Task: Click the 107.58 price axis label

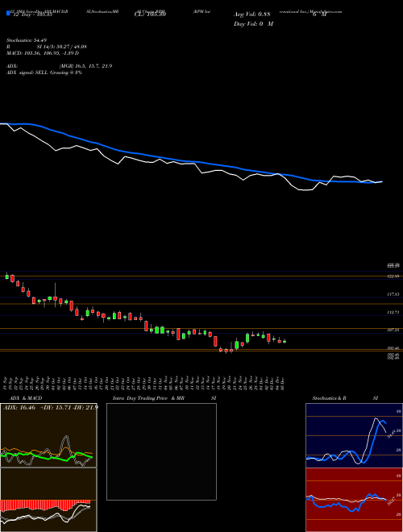Action: click(393, 330)
